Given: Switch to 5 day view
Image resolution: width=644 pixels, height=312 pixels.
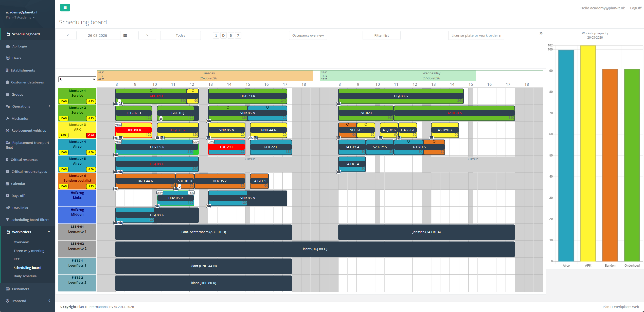Looking at the screenshot, I should point(231,36).
